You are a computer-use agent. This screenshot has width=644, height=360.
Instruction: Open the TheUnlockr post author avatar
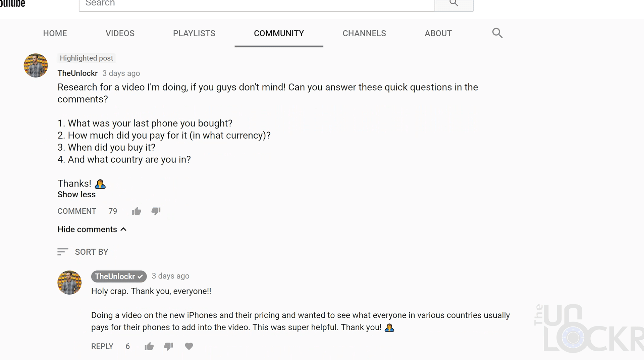[36, 65]
